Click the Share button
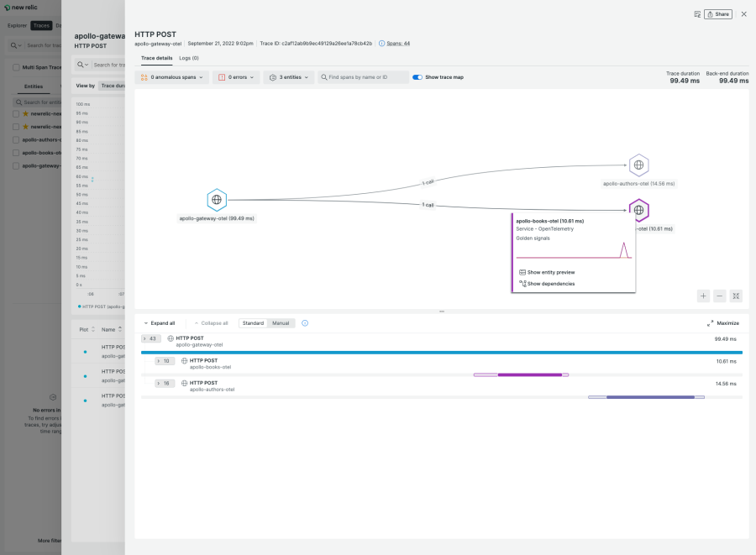The image size is (756, 555). [718, 14]
